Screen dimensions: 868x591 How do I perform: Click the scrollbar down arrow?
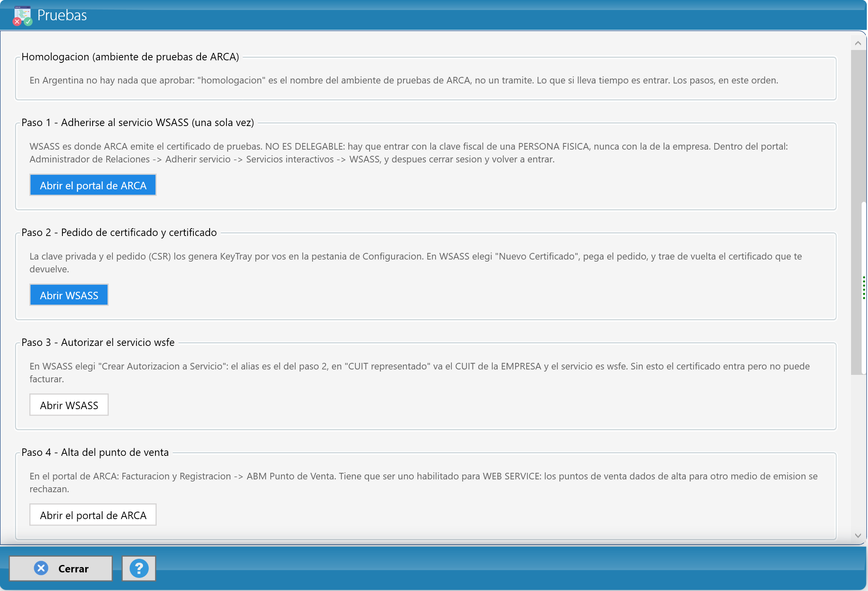pyautogui.click(x=858, y=536)
